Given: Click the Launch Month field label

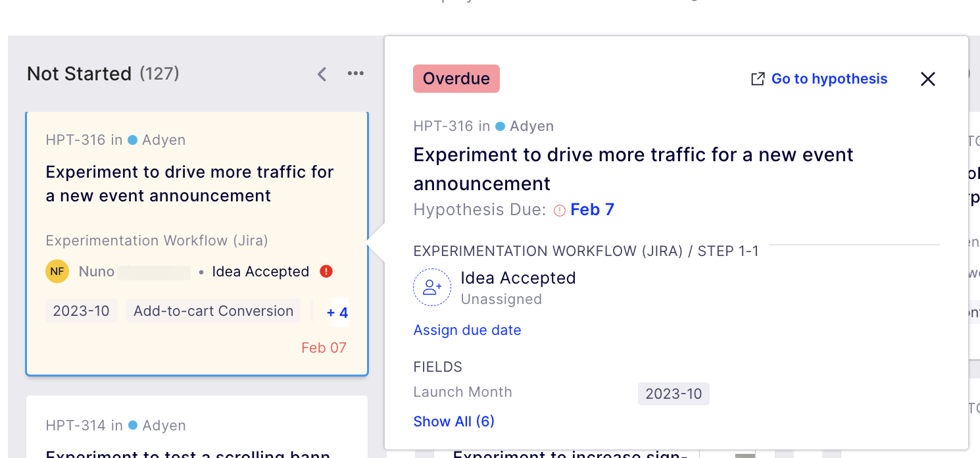Looking at the screenshot, I should (462, 392).
